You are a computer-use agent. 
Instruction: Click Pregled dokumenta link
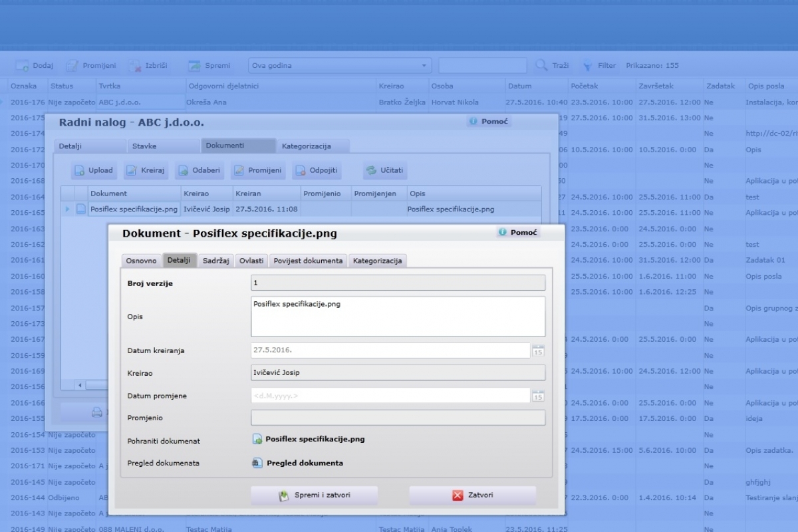305,464
